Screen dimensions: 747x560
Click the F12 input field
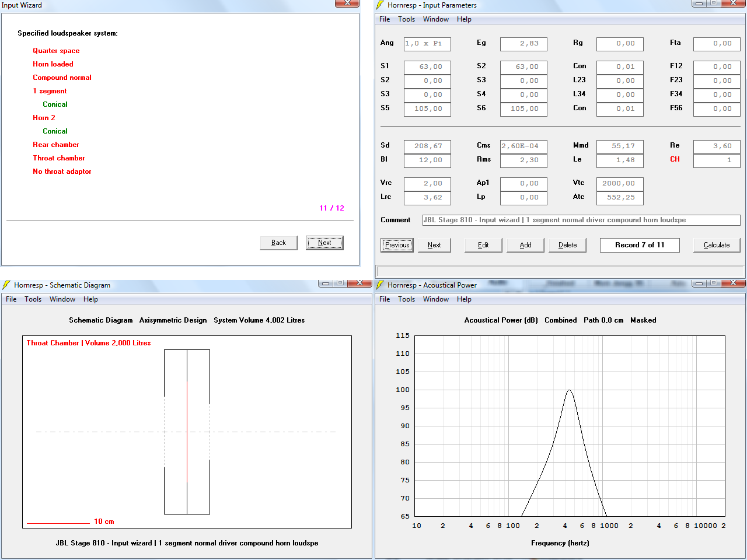[717, 67]
